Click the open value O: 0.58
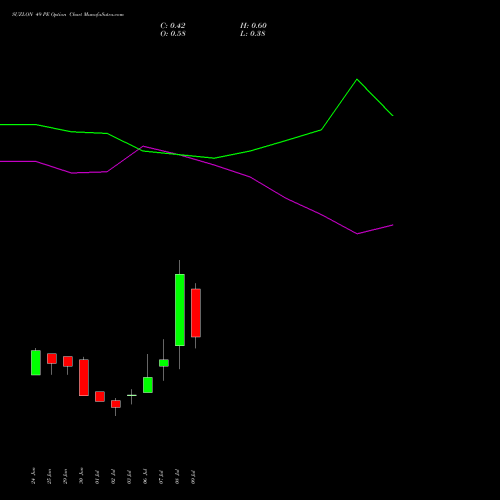This screenshot has height=500, width=500. coord(173,34)
